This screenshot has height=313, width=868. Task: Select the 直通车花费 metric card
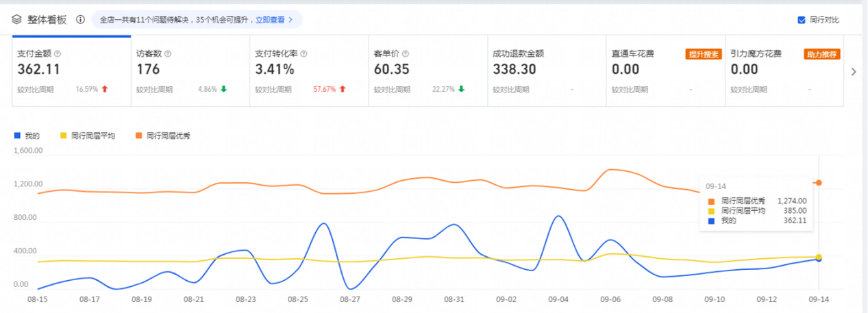(x=665, y=71)
